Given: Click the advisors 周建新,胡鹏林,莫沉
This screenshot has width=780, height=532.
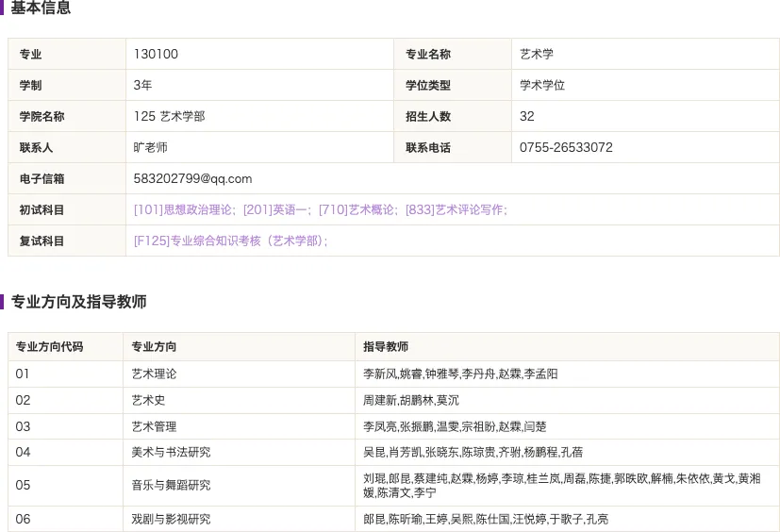Looking at the screenshot, I should click(411, 400).
